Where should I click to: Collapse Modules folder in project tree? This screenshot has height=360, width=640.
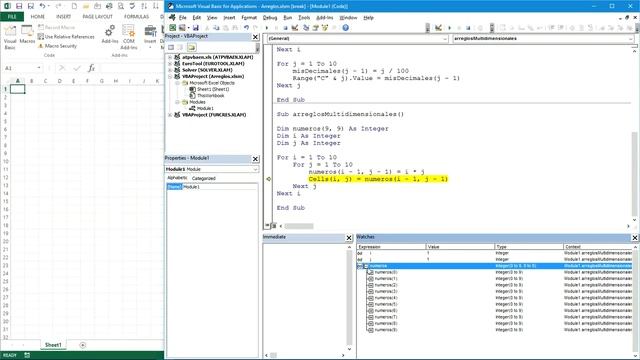(178, 102)
